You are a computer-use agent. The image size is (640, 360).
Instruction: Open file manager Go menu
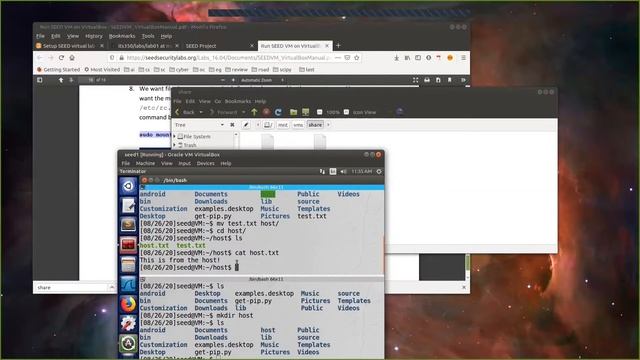218,101
